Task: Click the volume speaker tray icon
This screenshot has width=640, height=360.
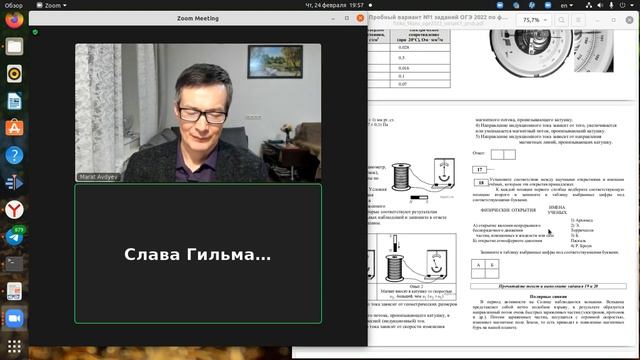Action: point(600,5)
